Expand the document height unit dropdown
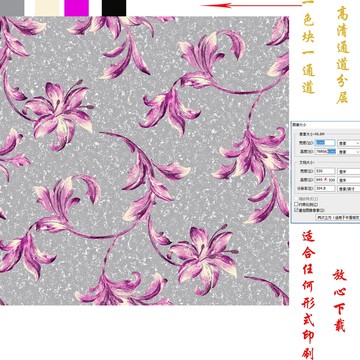This screenshot has width=360, height=360. 349,180
